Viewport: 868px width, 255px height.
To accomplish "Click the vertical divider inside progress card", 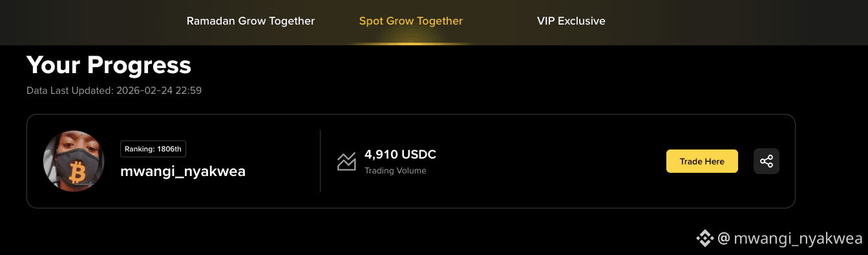I will point(321,161).
